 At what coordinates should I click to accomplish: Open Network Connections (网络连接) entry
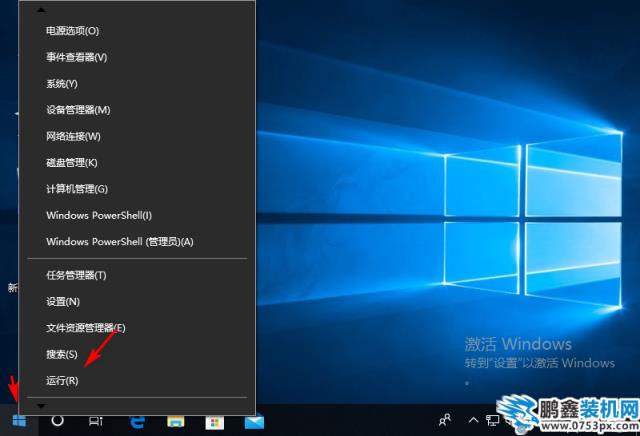click(137, 136)
